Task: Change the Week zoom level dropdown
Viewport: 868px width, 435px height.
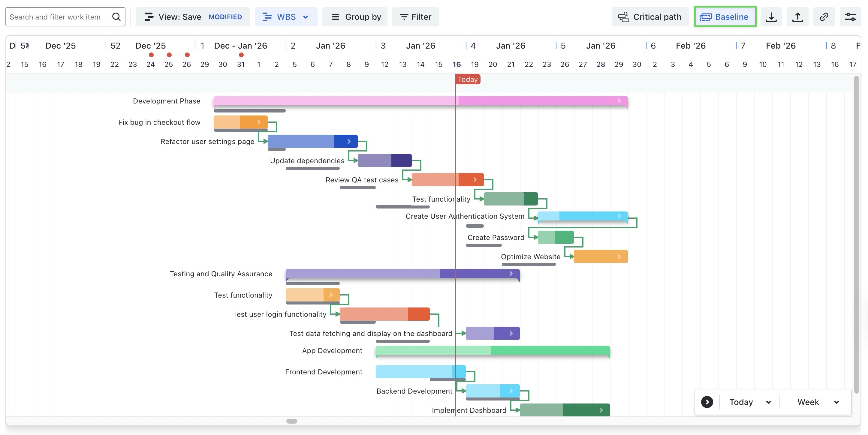Action: pos(818,402)
